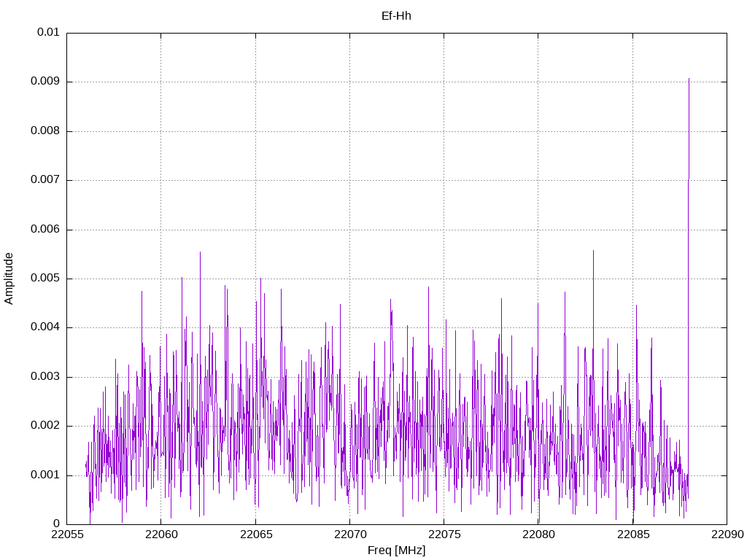Click the 22070 x-axis tick label
Screen dimensions: 747x560
tap(349, 536)
